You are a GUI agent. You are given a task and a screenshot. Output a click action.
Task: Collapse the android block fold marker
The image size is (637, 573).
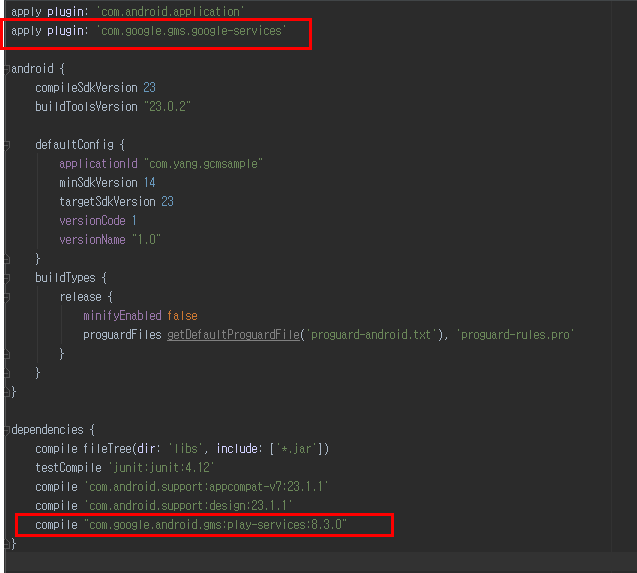[6, 69]
